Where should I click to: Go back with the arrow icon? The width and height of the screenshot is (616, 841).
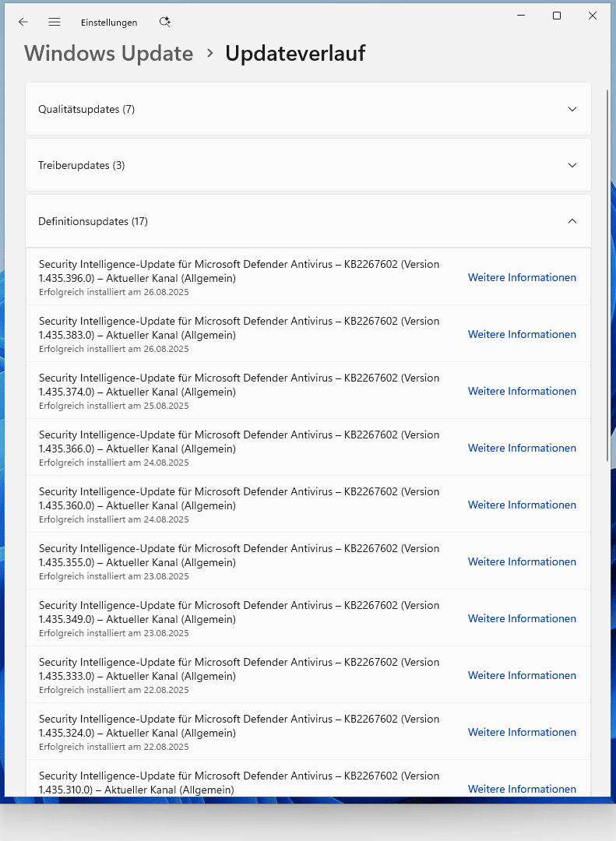(x=23, y=22)
